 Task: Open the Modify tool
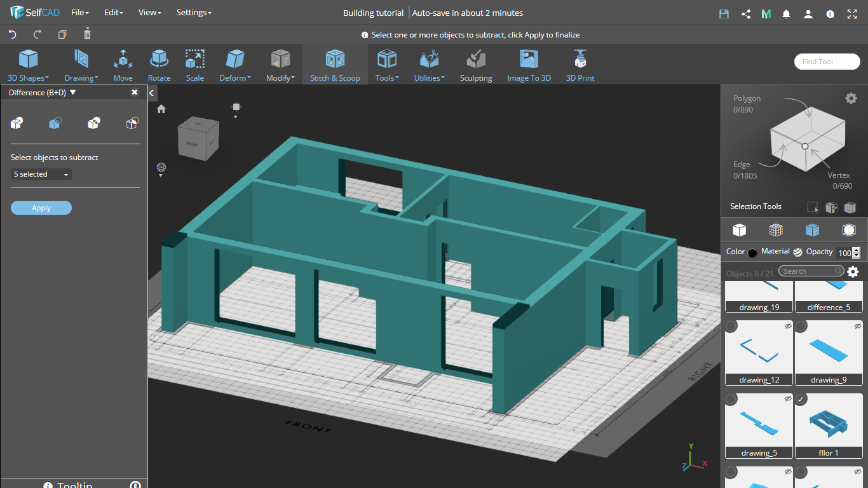point(280,65)
